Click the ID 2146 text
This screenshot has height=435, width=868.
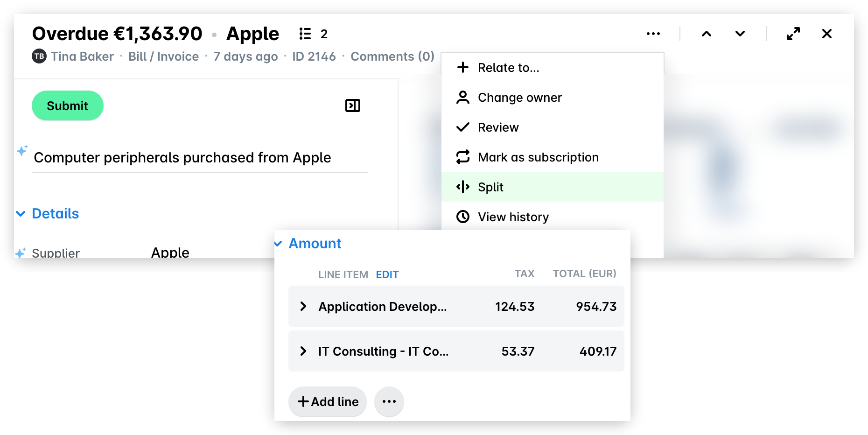coord(314,56)
